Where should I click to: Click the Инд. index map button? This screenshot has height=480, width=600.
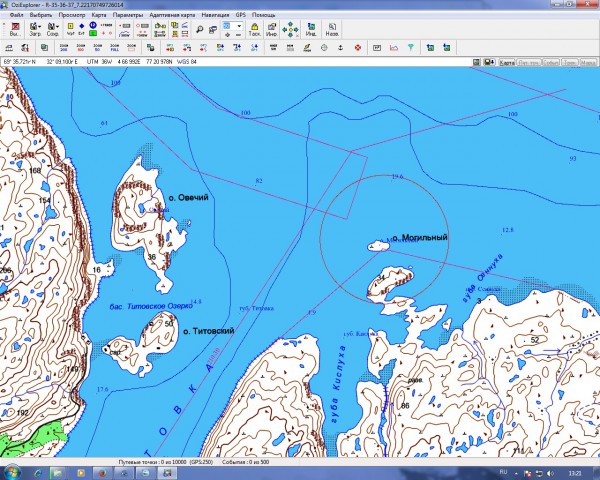pyautogui.click(x=311, y=29)
